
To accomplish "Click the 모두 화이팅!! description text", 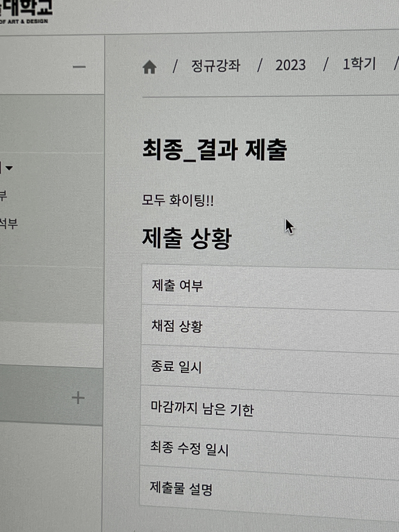I will (177, 200).
